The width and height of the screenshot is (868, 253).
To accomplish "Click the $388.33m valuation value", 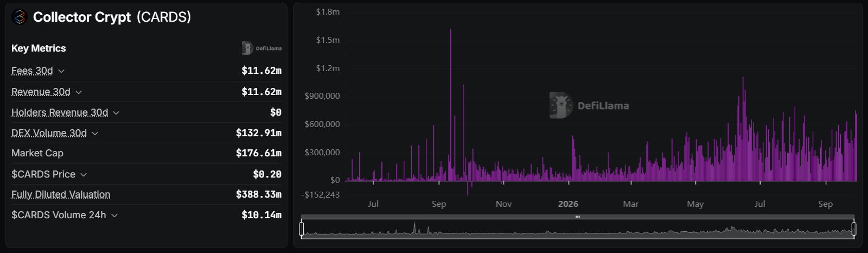I will tap(259, 194).
